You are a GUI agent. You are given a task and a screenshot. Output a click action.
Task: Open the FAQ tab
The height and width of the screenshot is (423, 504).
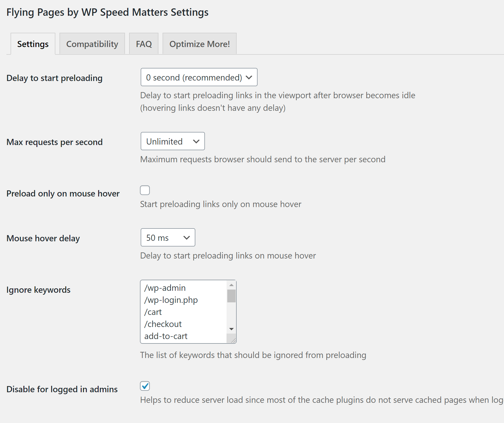tap(144, 44)
